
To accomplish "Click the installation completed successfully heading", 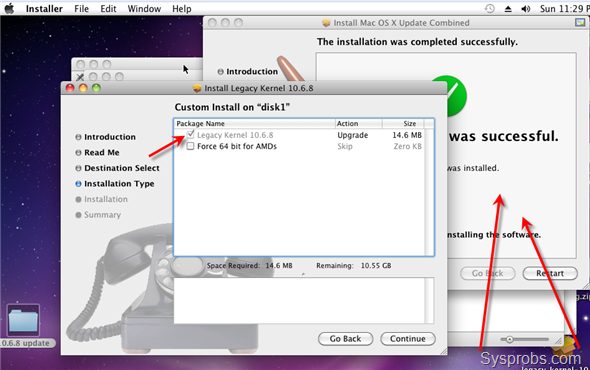I will coord(417,42).
